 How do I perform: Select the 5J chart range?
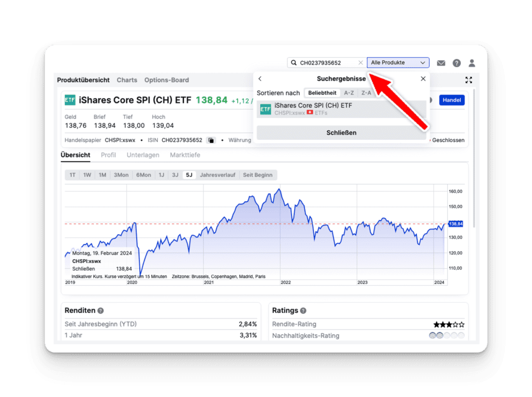[x=189, y=175]
